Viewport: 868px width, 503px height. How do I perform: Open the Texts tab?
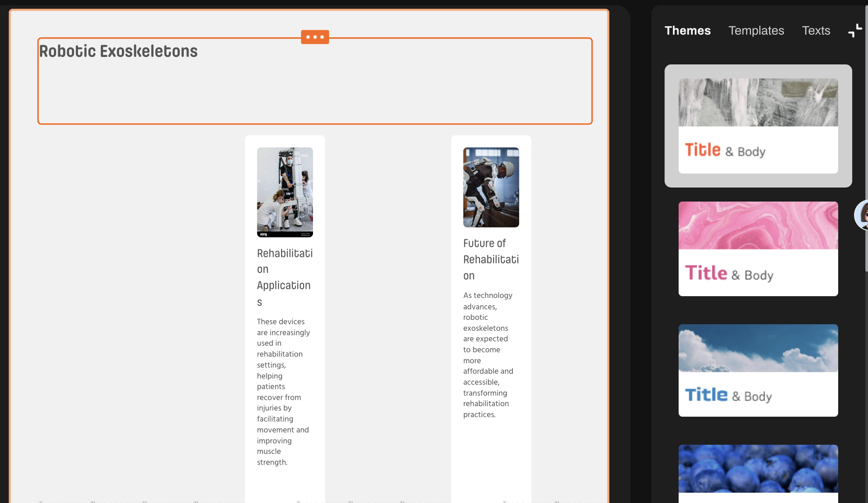pos(816,31)
